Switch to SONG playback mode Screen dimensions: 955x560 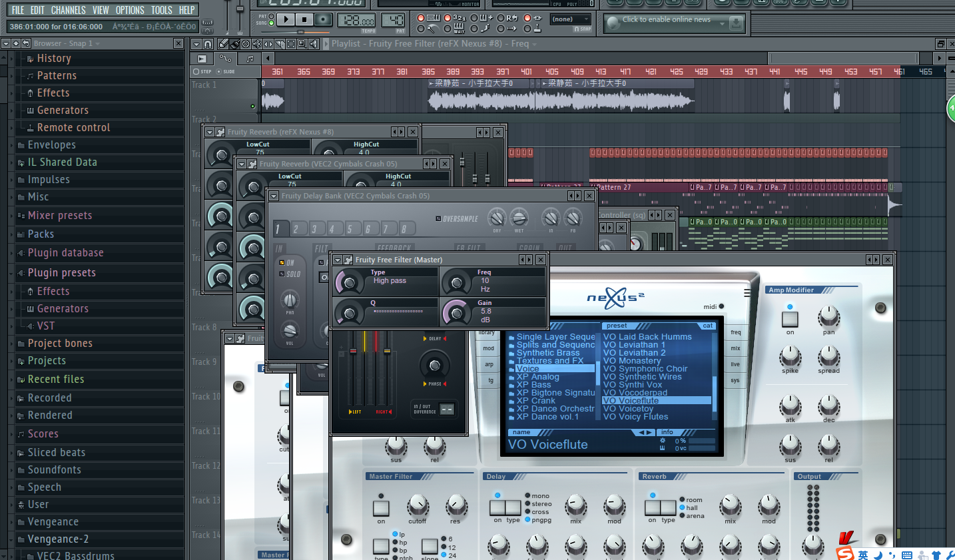(271, 23)
